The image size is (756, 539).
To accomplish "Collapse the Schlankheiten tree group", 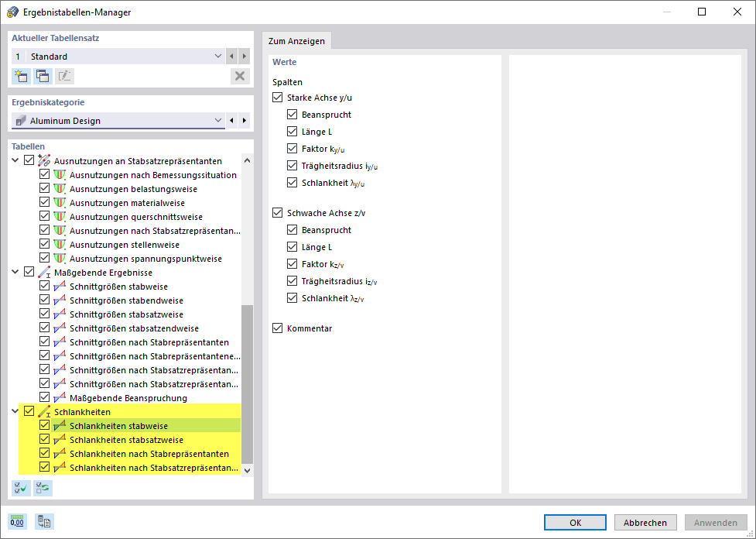I will tap(15, 412).
